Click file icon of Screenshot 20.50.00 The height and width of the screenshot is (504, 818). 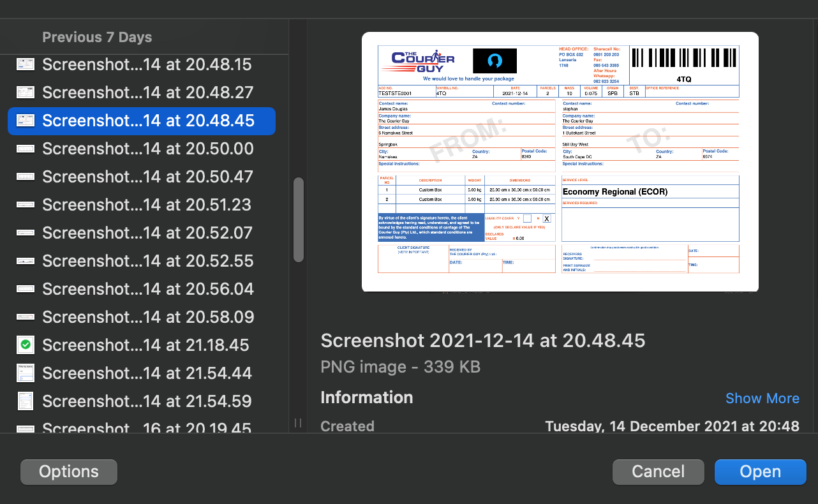point(25,149)
